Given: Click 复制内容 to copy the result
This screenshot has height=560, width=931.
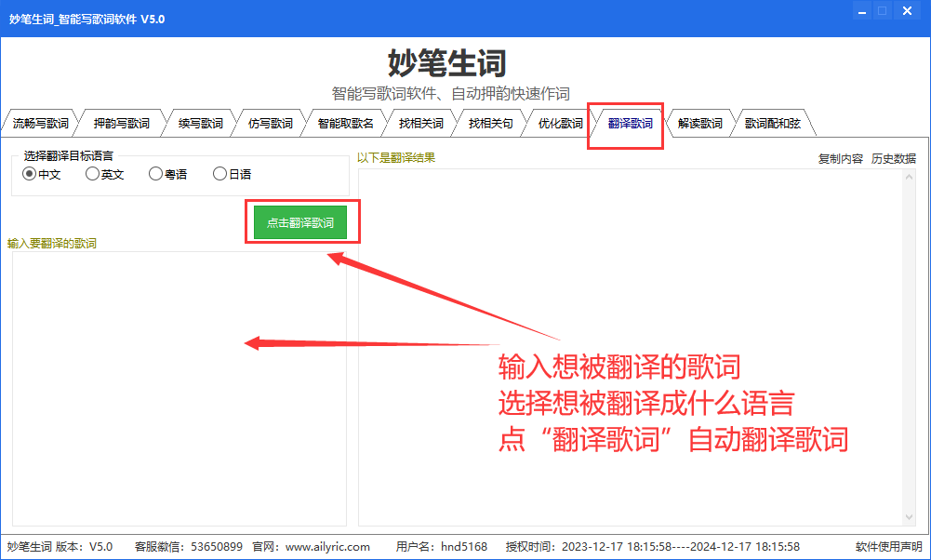Looking at the screenshot, I should [x=840, y=158].
